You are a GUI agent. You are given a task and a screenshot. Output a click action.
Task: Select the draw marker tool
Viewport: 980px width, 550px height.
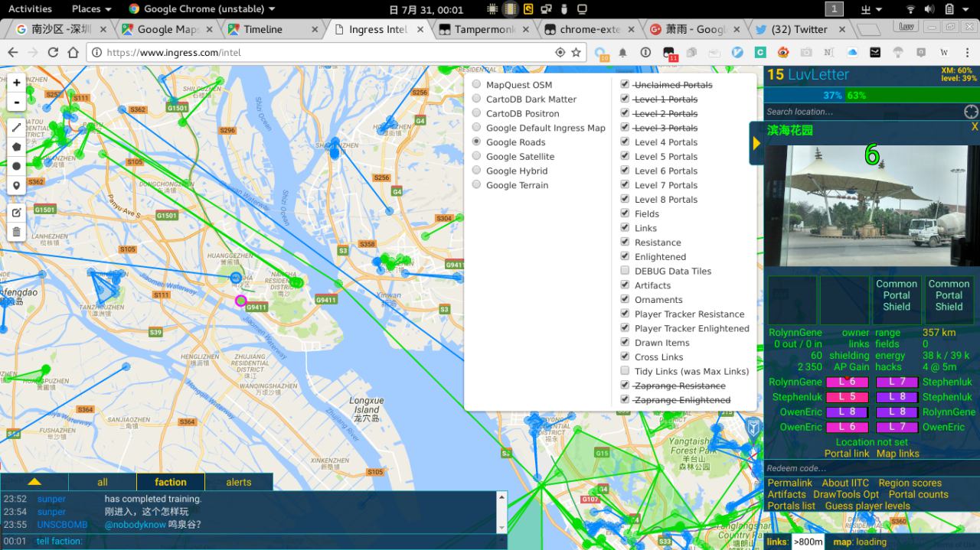pos(16,186)
